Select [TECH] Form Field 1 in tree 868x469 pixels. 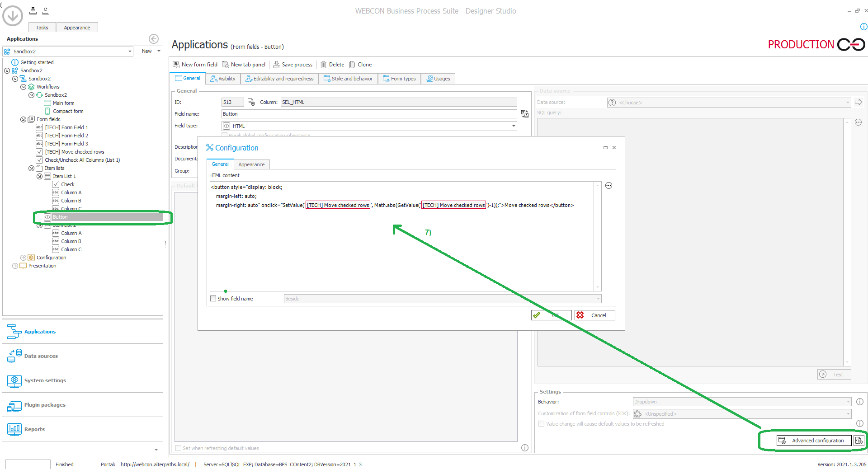click(66, 127)
